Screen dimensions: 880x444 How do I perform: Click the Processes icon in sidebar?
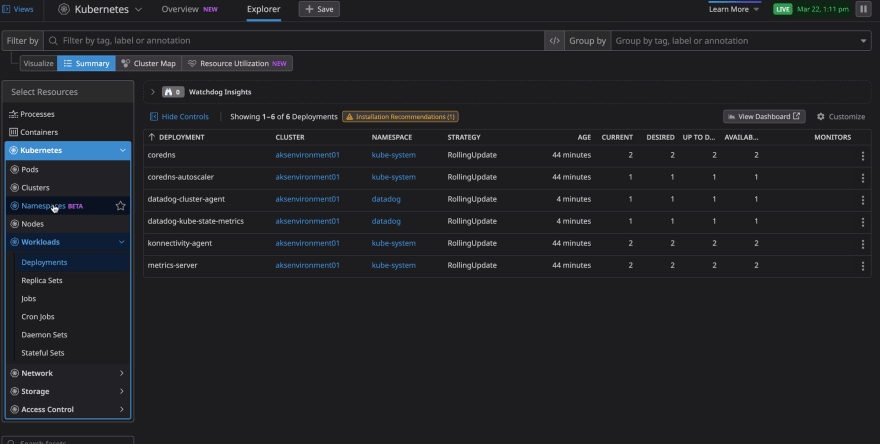pos(13,115)
